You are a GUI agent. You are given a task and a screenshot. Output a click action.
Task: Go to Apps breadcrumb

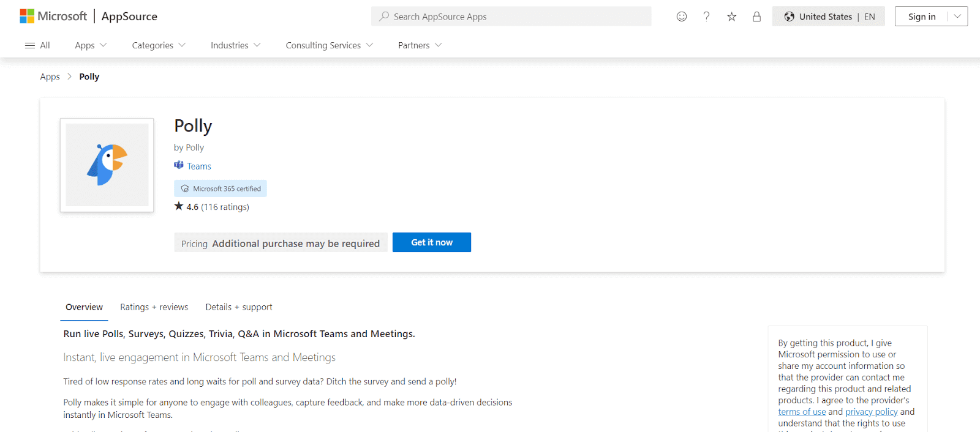(x=50, y=76)
